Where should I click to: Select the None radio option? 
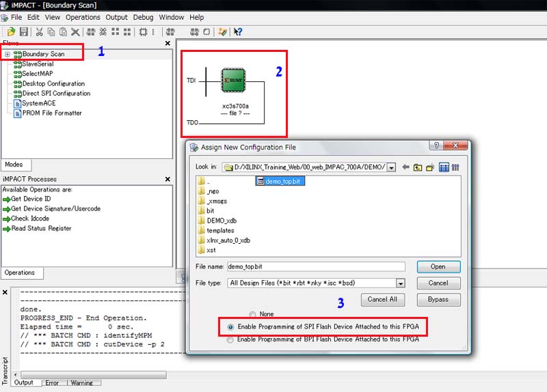[252, 314]
